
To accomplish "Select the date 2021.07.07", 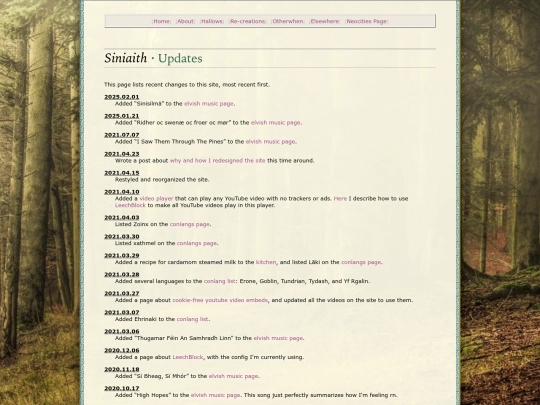I will pyautogui.click(x=122, y=135).
